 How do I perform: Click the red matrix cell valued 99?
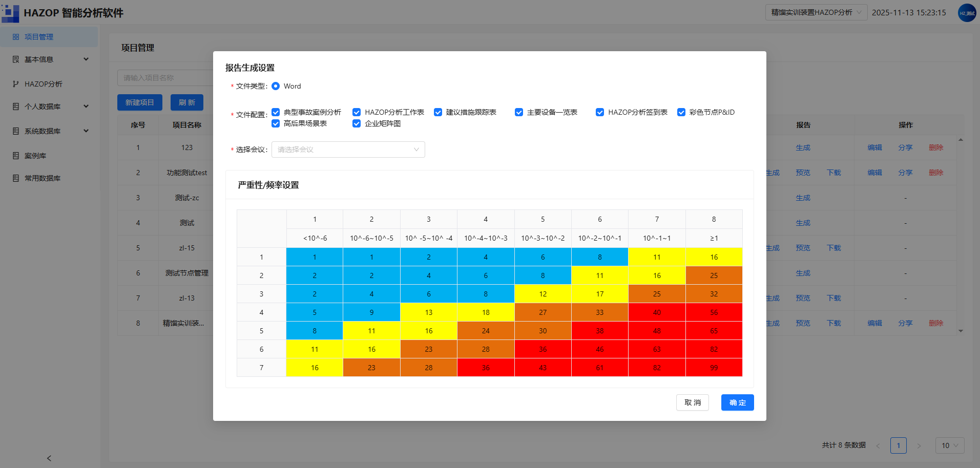pos(714,368)
